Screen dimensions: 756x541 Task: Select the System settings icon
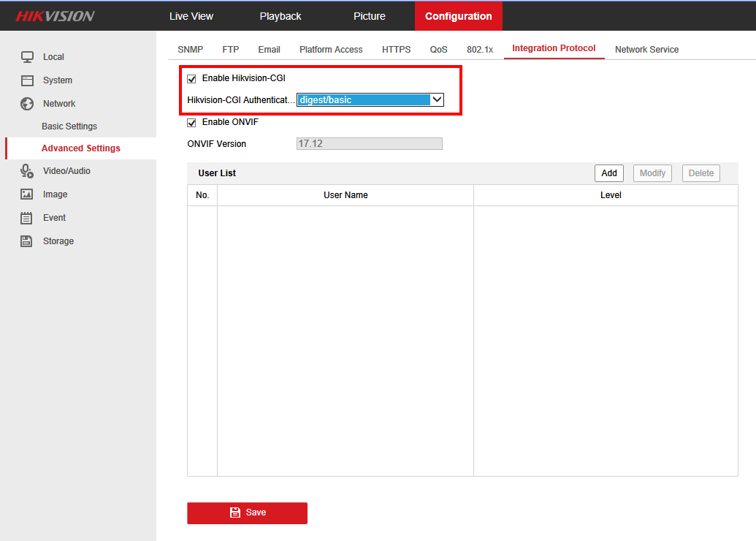click(28, 80)
